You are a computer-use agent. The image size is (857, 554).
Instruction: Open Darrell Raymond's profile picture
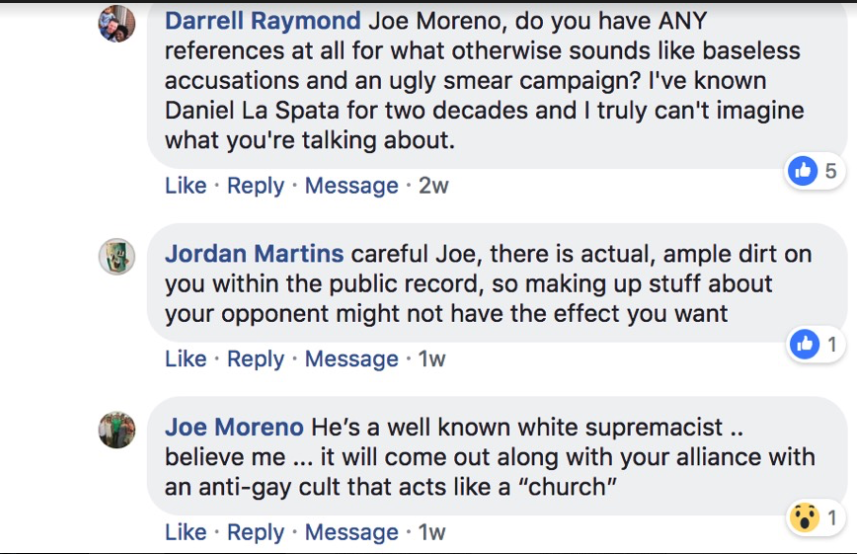(x=117, y=23)
